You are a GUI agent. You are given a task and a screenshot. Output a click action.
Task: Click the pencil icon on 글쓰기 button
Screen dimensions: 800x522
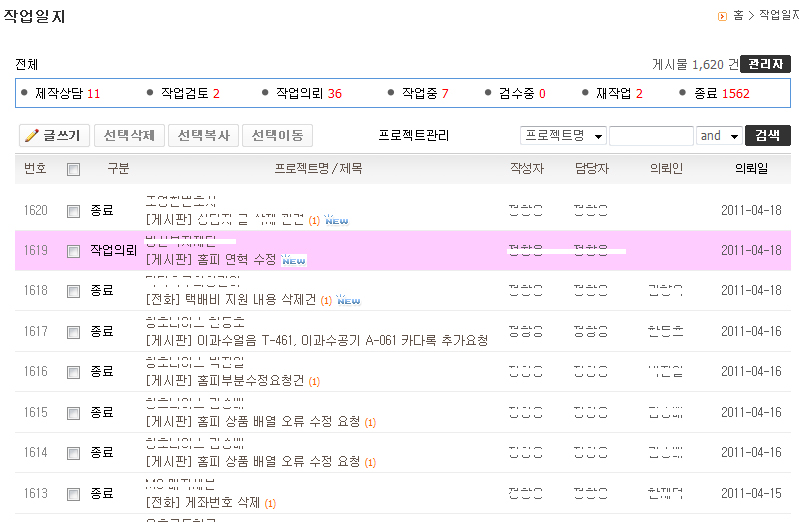[31, 136]
